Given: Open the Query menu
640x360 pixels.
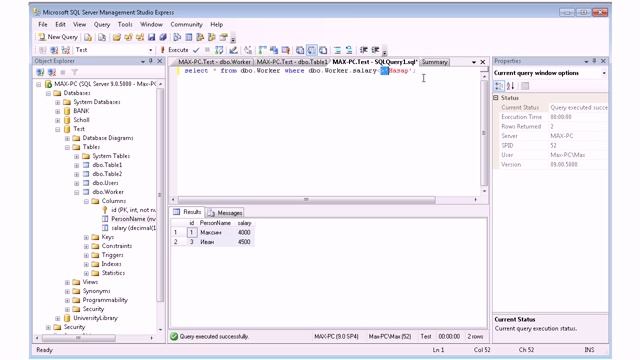Looking at the screenshot, I should pyautogui.click(x=102, y=24).
